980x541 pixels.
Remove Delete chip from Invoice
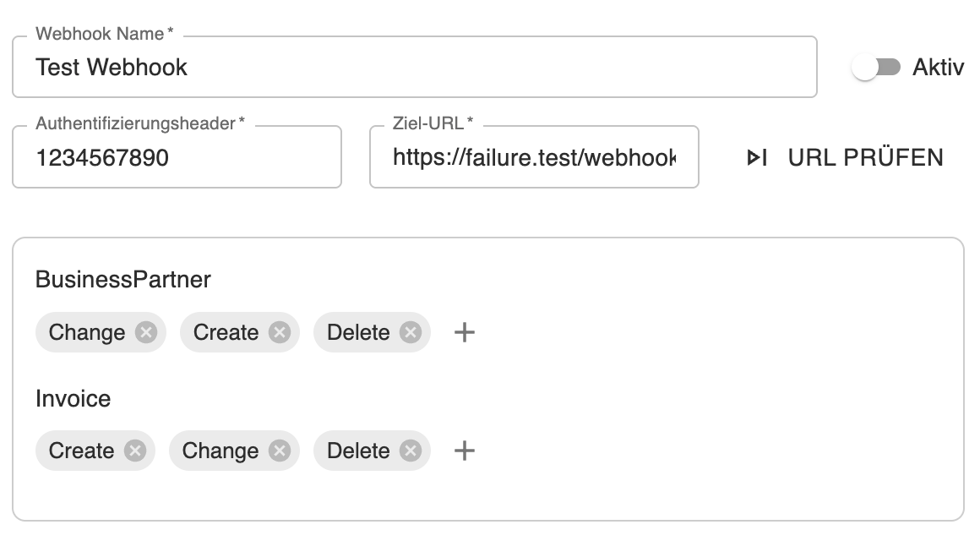pos(411,451)
